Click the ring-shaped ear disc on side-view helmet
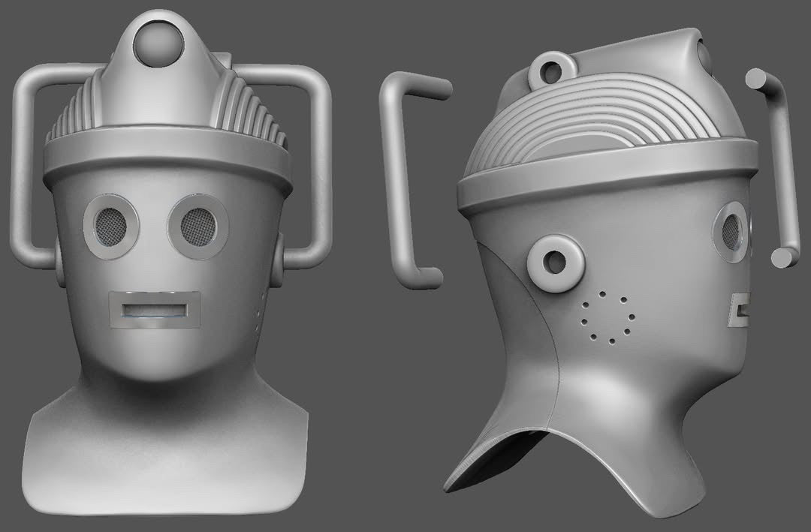Image resolution: width=811 pixels, height=532 pixels. pos(556,263)
